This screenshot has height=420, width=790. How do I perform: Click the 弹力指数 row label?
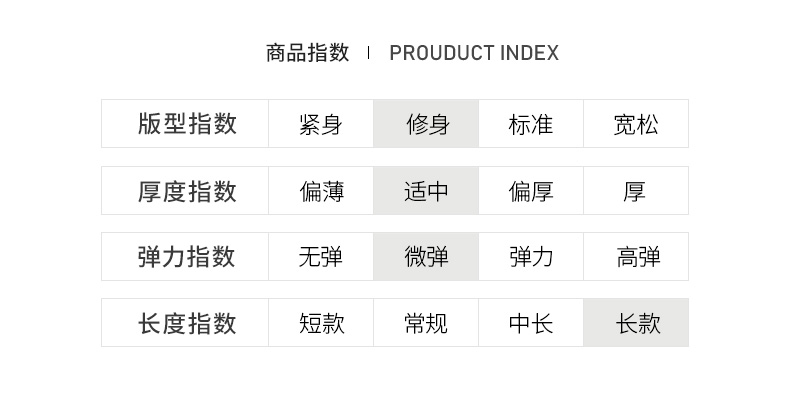tap(186, 257)
